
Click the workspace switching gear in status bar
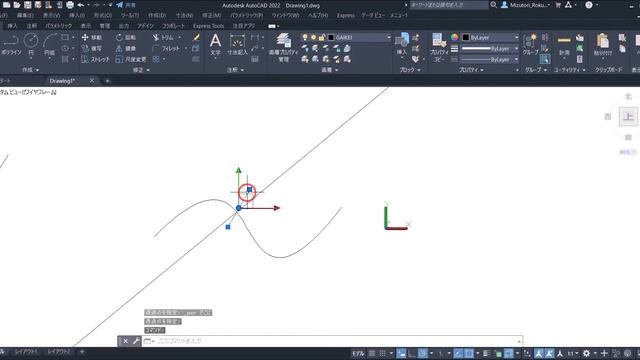(587, 353)
